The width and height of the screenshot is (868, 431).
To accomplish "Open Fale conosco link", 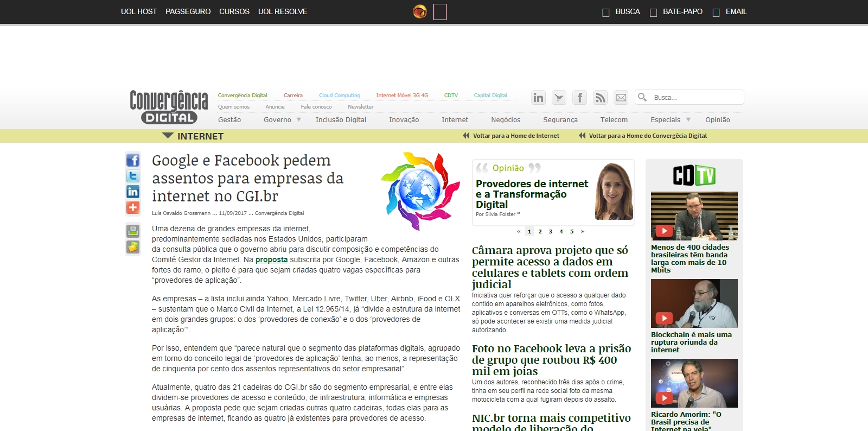I will tap(316, 107).
